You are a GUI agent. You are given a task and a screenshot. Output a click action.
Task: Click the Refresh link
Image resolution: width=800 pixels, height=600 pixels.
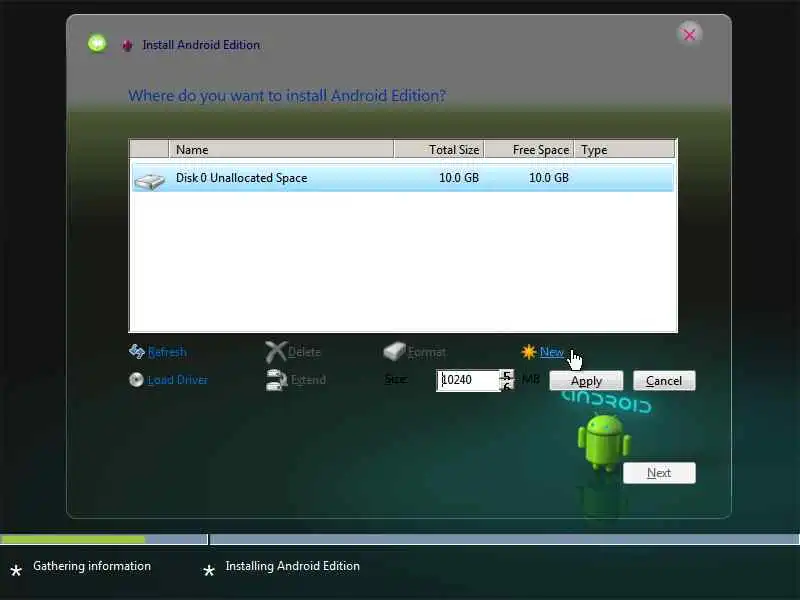(x=167, y=352)
